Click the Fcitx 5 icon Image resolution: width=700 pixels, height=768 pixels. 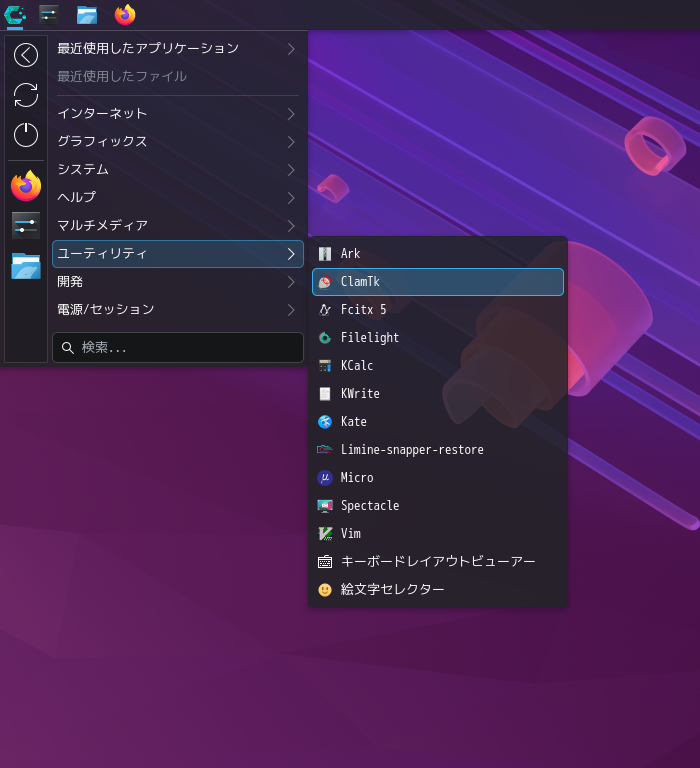click(x=325, y=310)
